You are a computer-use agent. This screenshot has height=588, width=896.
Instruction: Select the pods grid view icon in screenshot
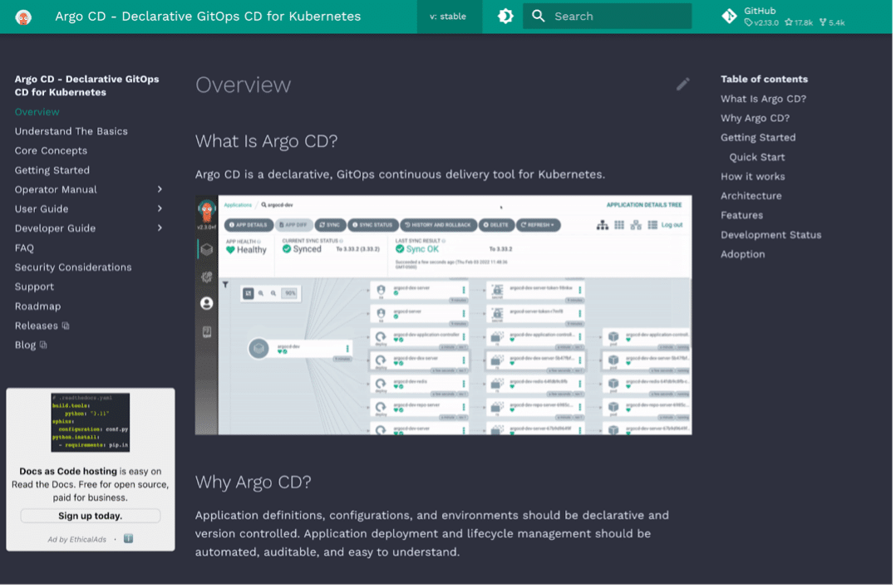(621, 226)
